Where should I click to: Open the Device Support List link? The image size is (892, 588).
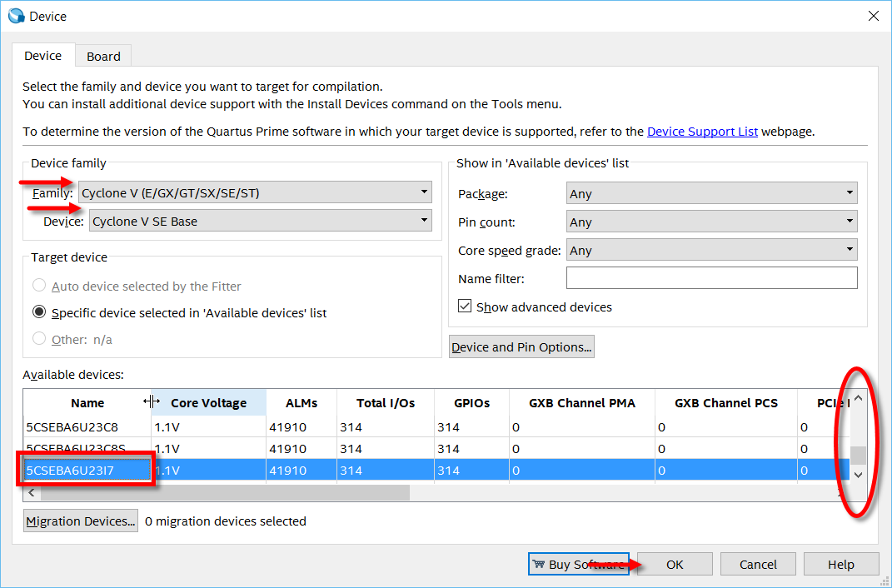(702, 132)
